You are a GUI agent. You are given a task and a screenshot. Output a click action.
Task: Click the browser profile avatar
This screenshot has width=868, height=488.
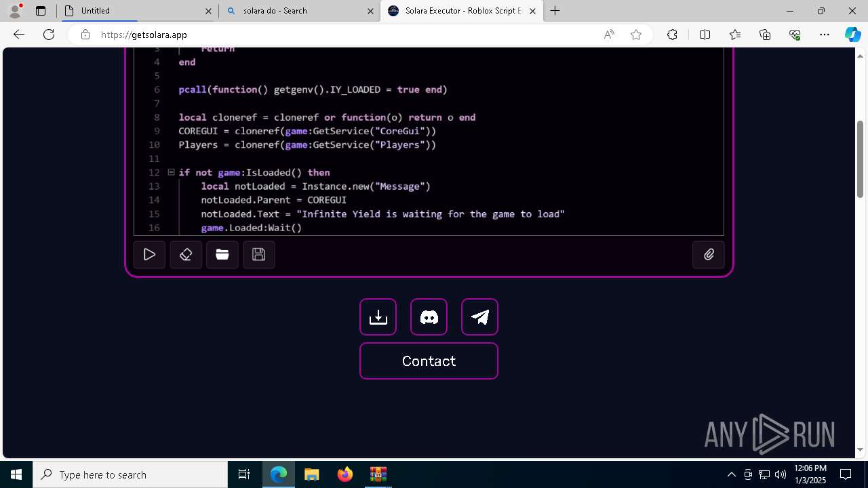pyautogui.click(x=14, y=10)
